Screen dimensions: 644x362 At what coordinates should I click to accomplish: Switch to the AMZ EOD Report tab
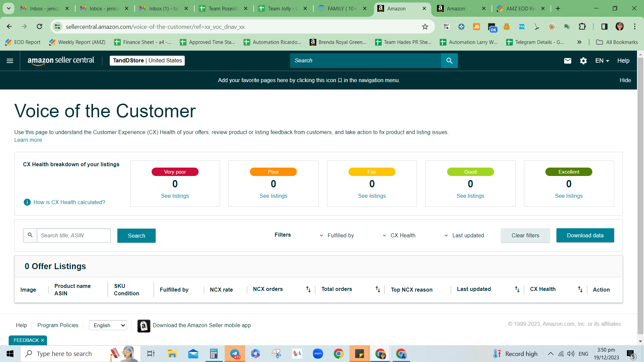(521, 8)
